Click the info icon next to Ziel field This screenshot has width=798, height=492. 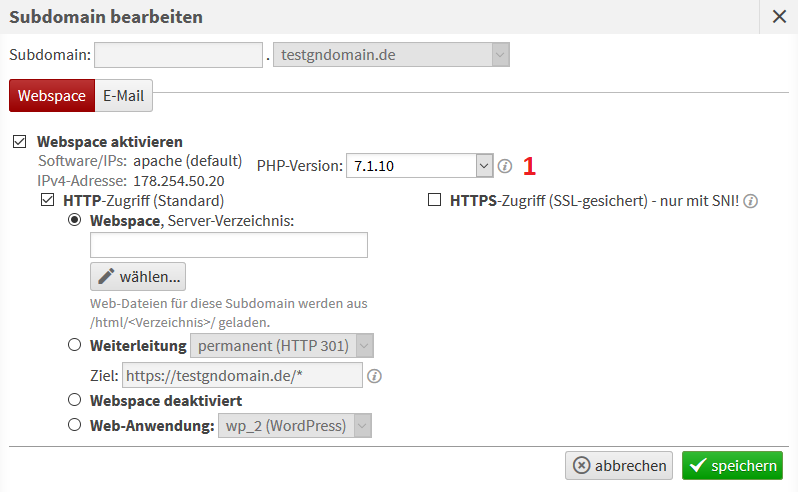(x=375, y=377)
